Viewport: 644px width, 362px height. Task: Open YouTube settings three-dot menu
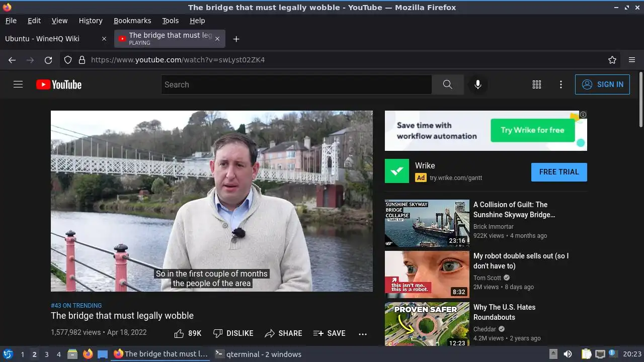click(561, 84)
